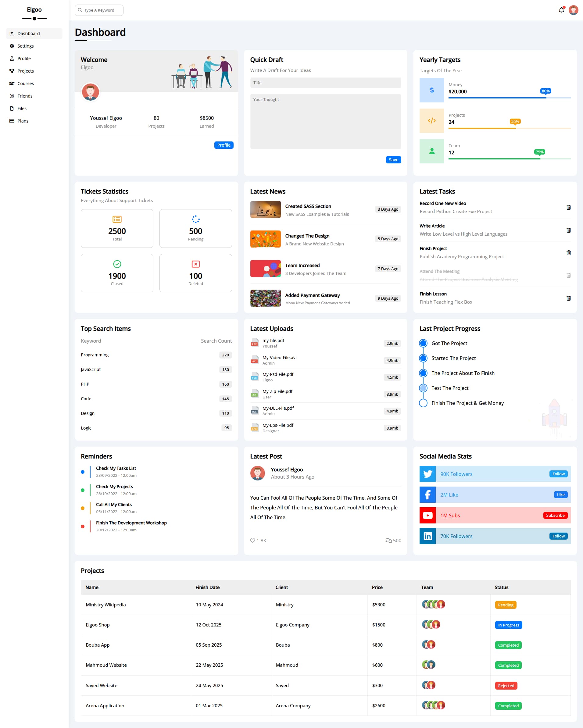Click the notification bell icon
Screen dimensions: 583x728
(x=561, y=10)
